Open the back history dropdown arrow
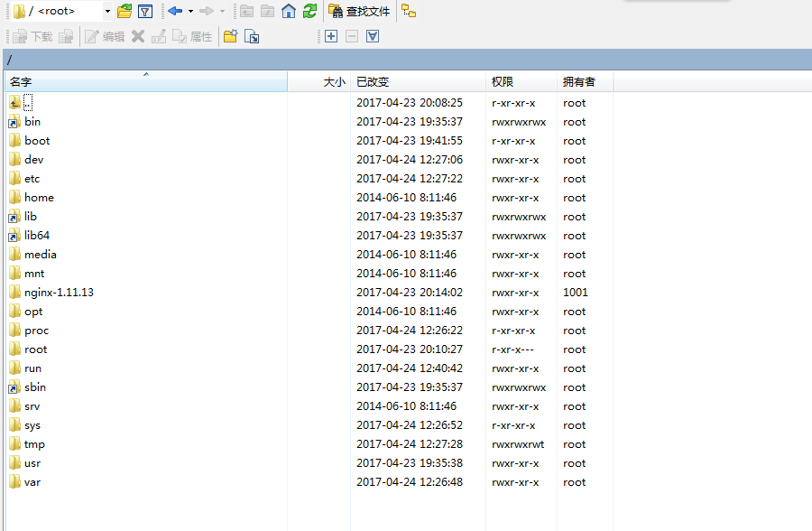This screenshot has width=812, height=531. point(190,11)
